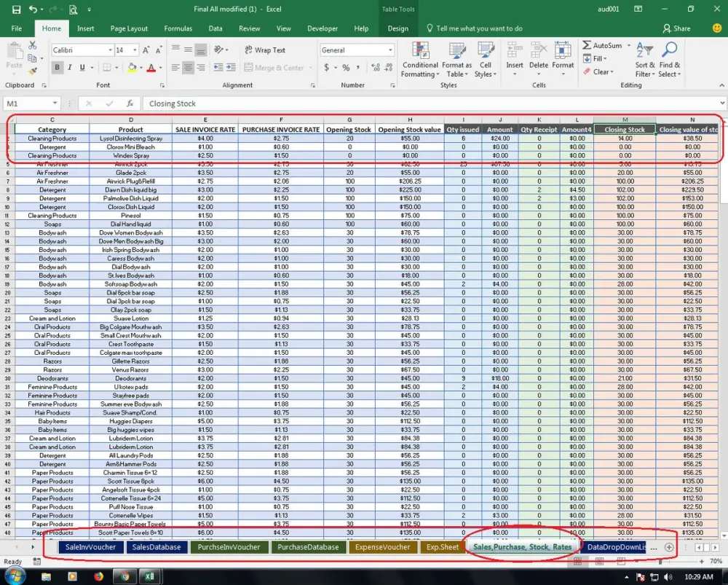This screenshot has width=728, height=585.
Task: Click the Fill Color bucket icon
Action: coord(132,68)
